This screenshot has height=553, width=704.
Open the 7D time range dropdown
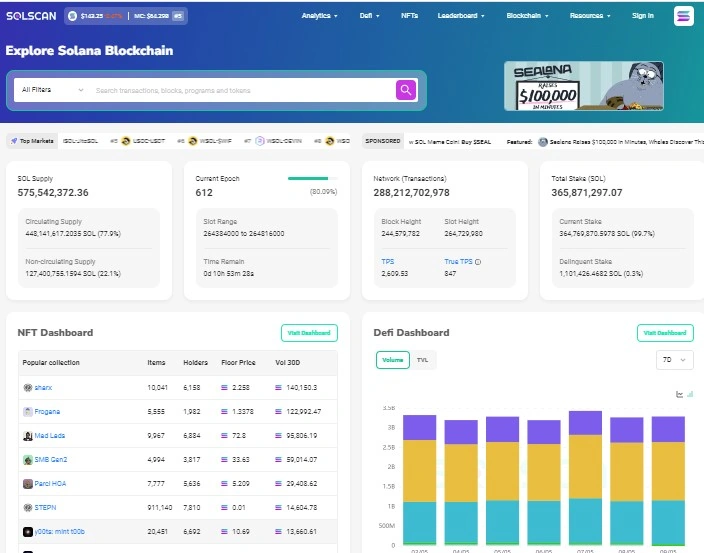coord(674,360)
